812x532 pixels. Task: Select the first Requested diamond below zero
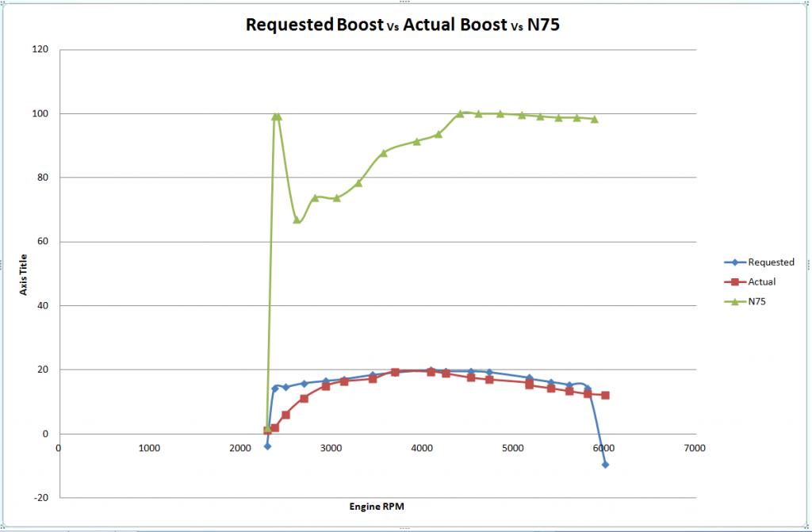[x=267, y=446]
